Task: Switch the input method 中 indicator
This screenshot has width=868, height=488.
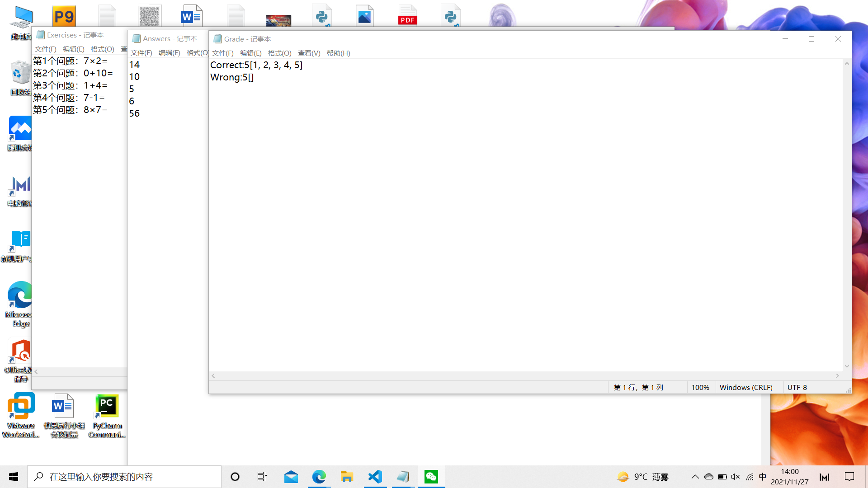Action: [x=763, y=477]
